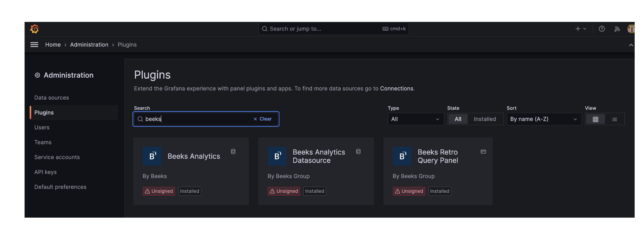The image size is (644, 226).
Task: Select the All state filter
Action: [x=458, y=119]
